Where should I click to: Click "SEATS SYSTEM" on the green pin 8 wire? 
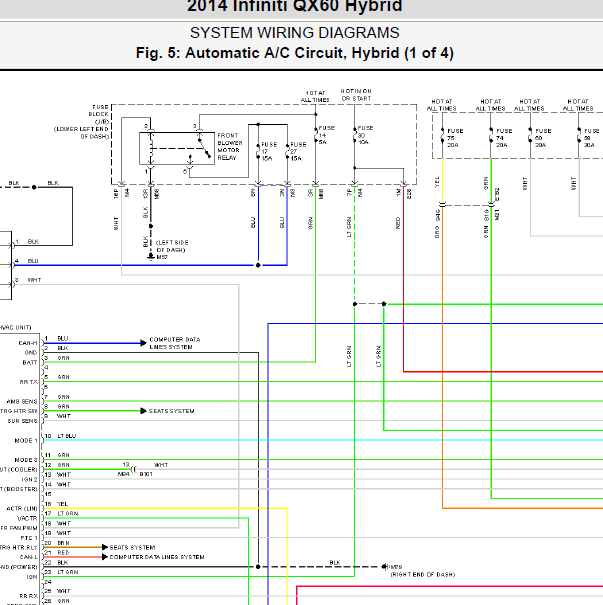[x=172, y=411]
